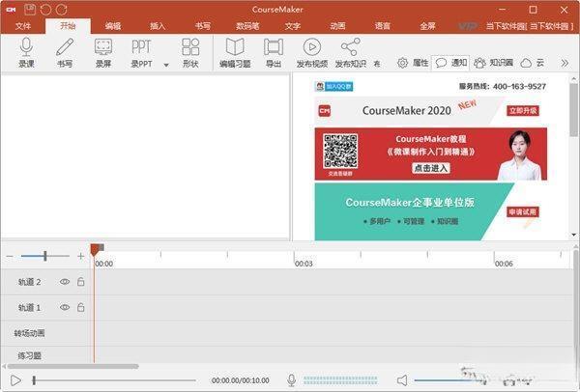The image size is (580, 392).
Task: Click the red playhead marker at 00:00
Action: point(96,250)
